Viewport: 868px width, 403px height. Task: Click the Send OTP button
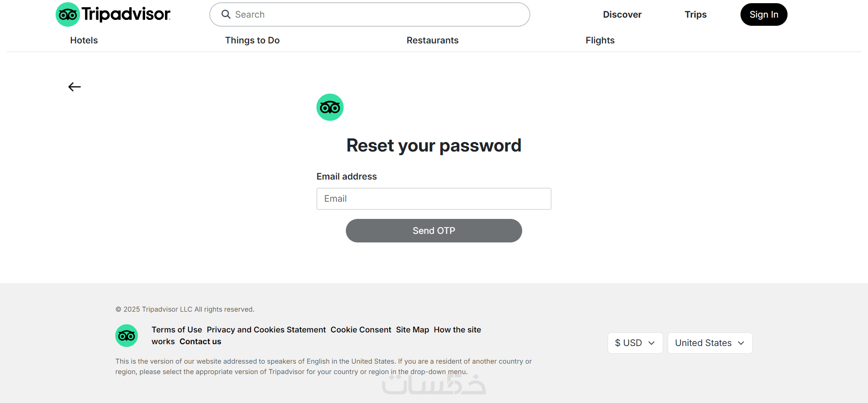434,231
